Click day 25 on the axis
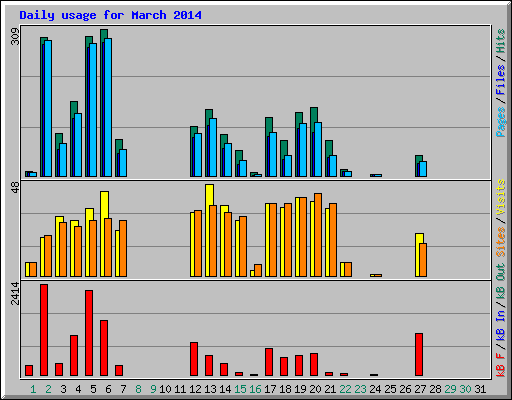This screenshot has height=400, width=512. tap(390, 389)
